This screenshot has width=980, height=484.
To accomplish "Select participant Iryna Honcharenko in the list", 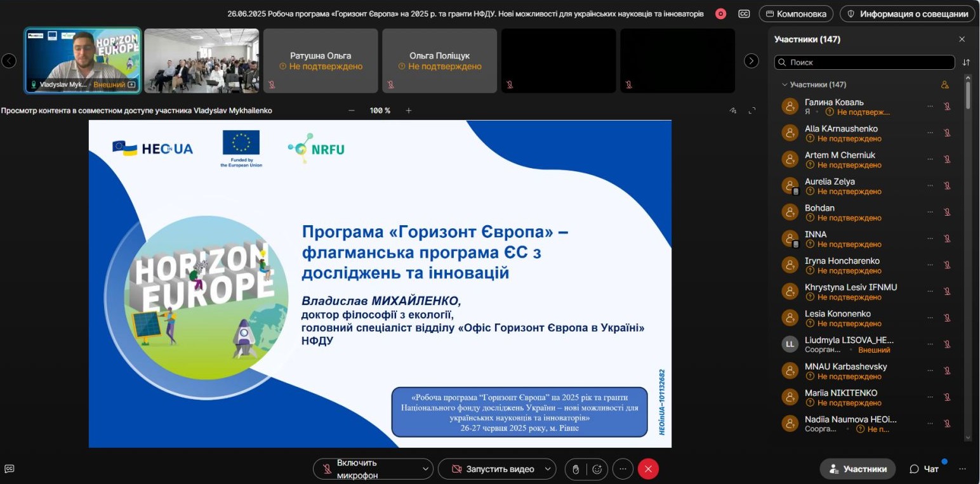I will pos(866,265).
